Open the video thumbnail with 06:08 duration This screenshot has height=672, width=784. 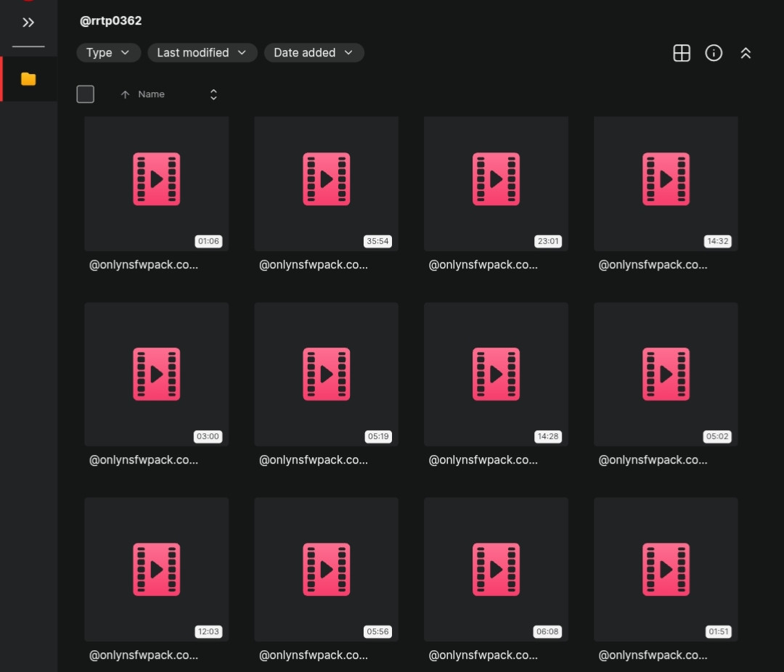496,569
